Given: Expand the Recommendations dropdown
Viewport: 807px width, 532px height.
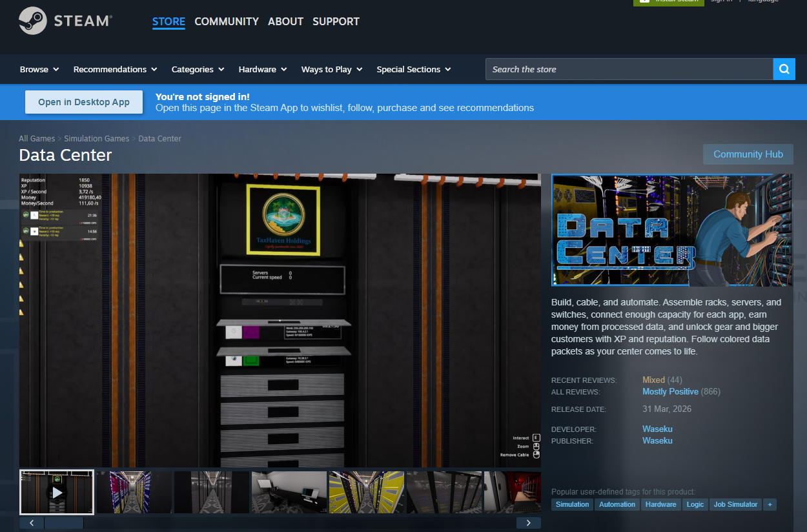Looking at the screenshot, I should tap(116, 69).
